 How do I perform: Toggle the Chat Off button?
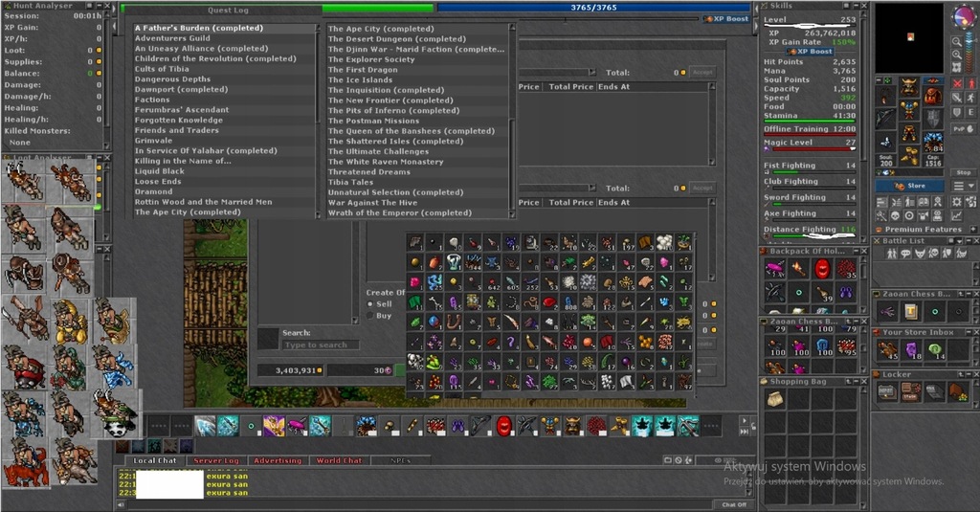734,504
